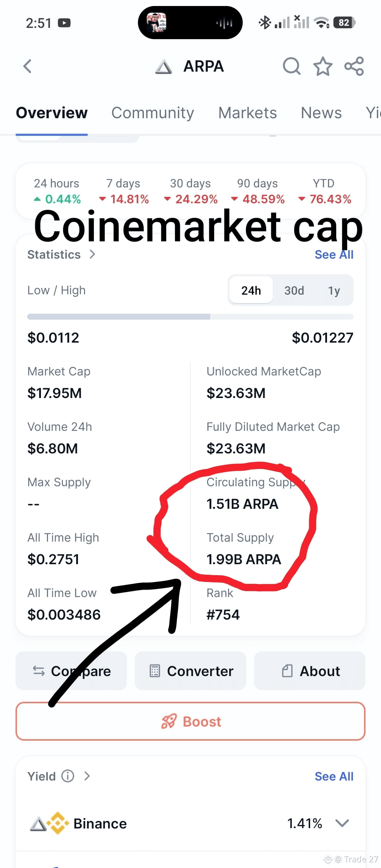Tap the share icon
381x868 pixels.
(x=354, y=66)
